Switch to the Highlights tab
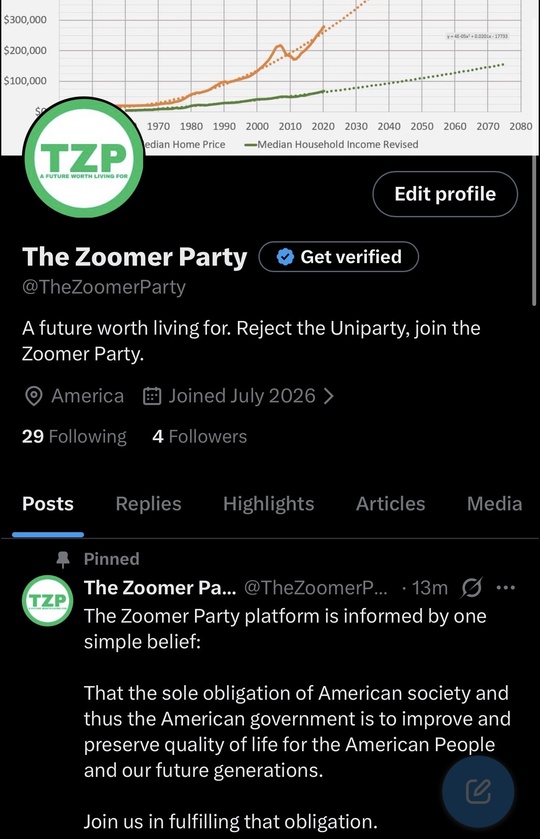 (269, 504)
